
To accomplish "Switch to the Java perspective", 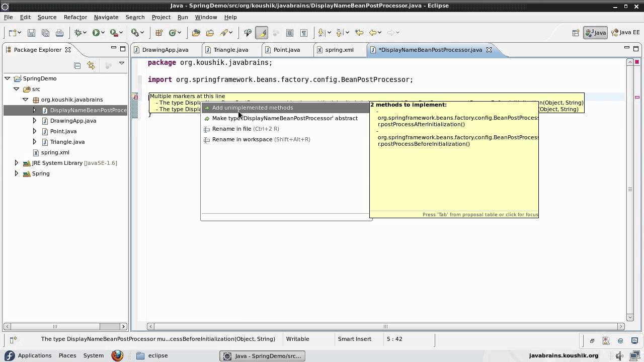I will point(595,33).
